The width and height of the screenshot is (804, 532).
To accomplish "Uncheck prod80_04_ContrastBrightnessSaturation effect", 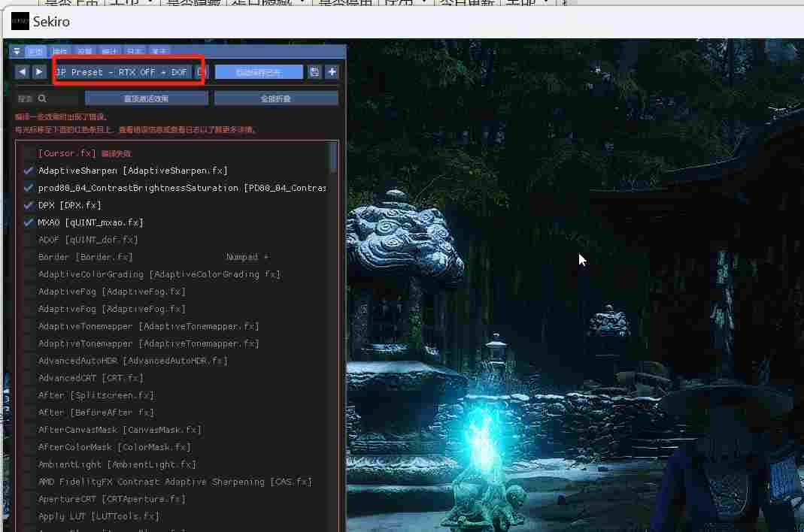I will click(29, 188).
